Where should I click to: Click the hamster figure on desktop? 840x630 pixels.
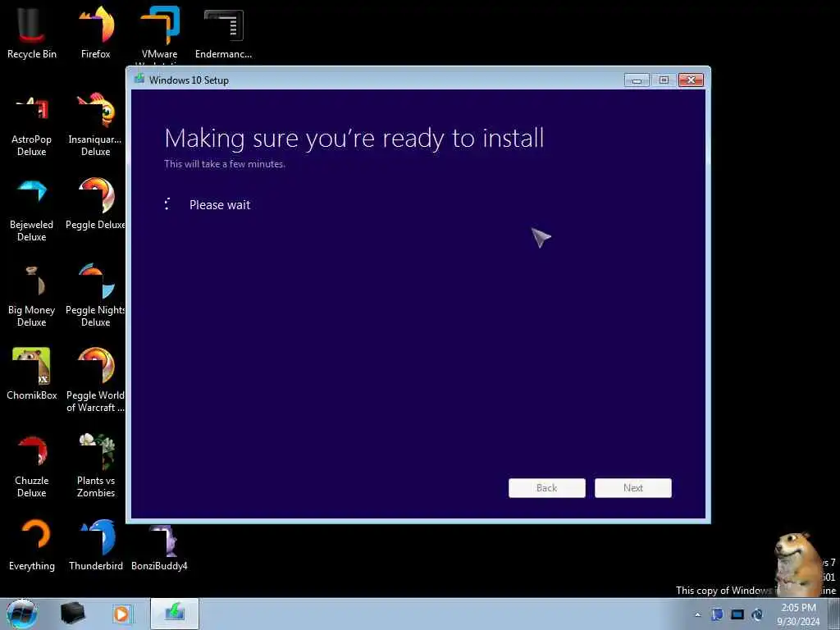797,564
